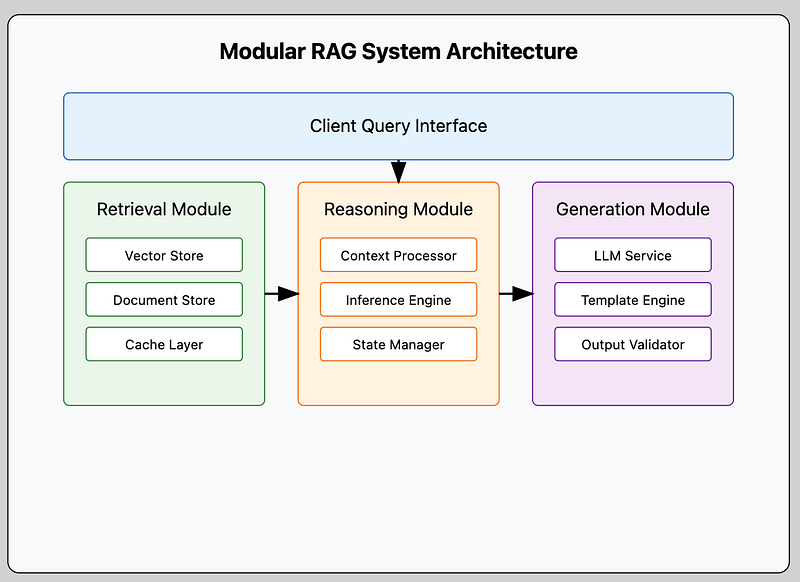Viewport: 800px width, 582px height.
Task: Click the Generation Module heading
Action: click(633, 209)
